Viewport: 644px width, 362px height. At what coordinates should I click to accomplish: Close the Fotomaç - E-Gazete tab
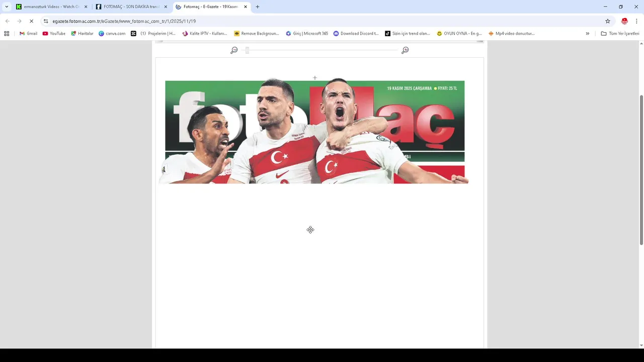pos(246,7)
